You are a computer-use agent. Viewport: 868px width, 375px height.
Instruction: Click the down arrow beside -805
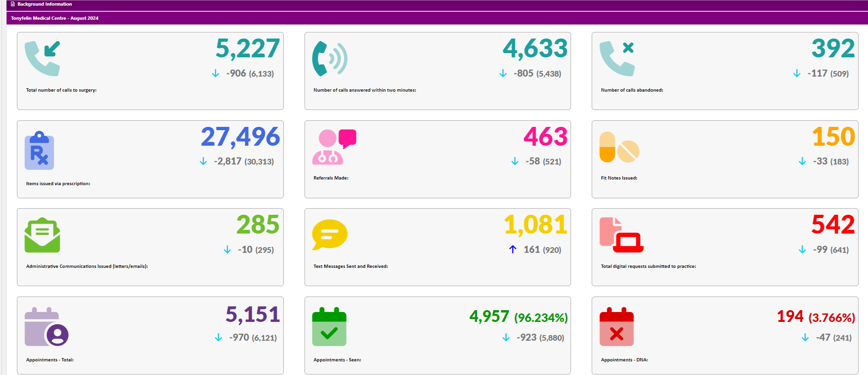tap(503, 73)
